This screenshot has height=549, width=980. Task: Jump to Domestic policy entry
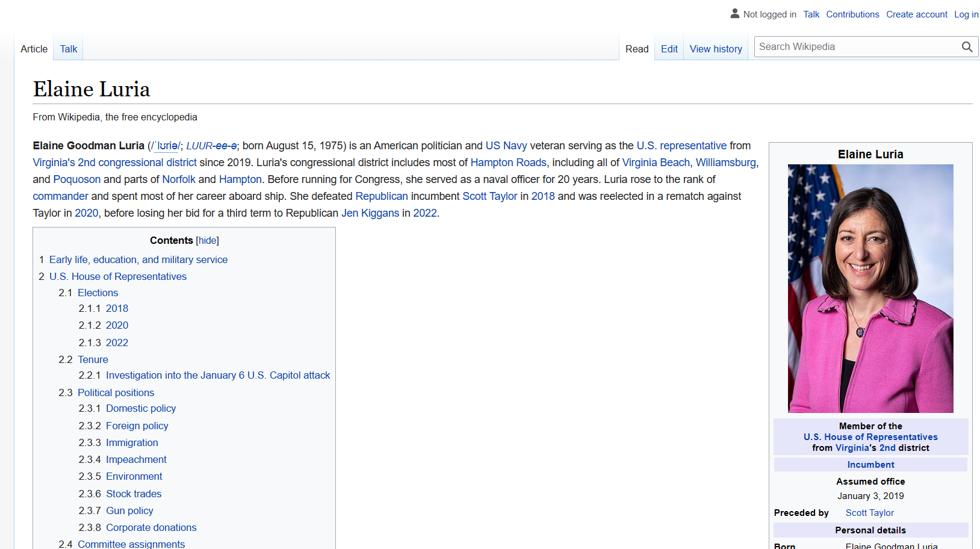[x=141, y=408]
